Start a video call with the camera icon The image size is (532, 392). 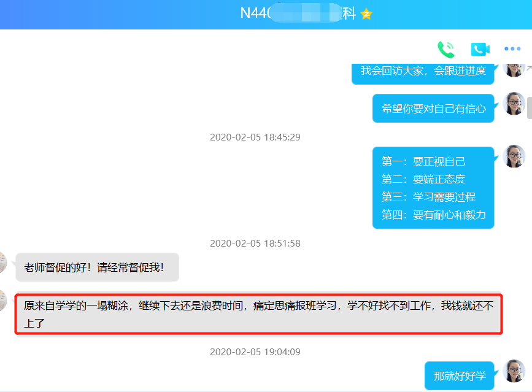(x=480, y=49)
